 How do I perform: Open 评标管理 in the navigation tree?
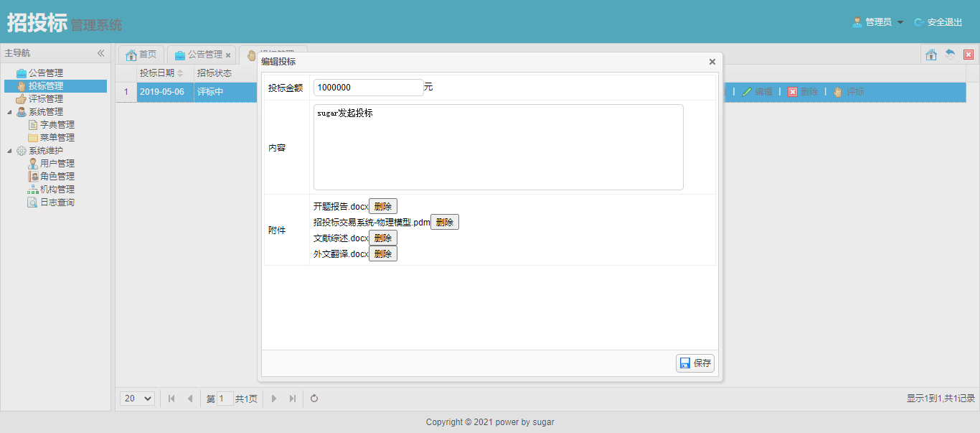click(45, 99)
